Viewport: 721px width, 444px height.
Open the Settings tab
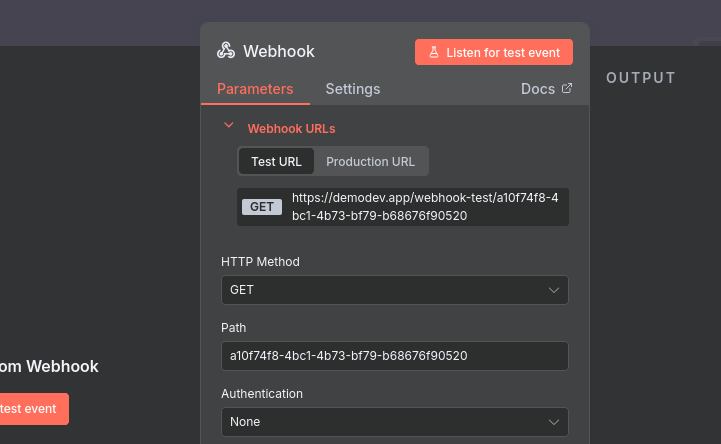(353, 89)
